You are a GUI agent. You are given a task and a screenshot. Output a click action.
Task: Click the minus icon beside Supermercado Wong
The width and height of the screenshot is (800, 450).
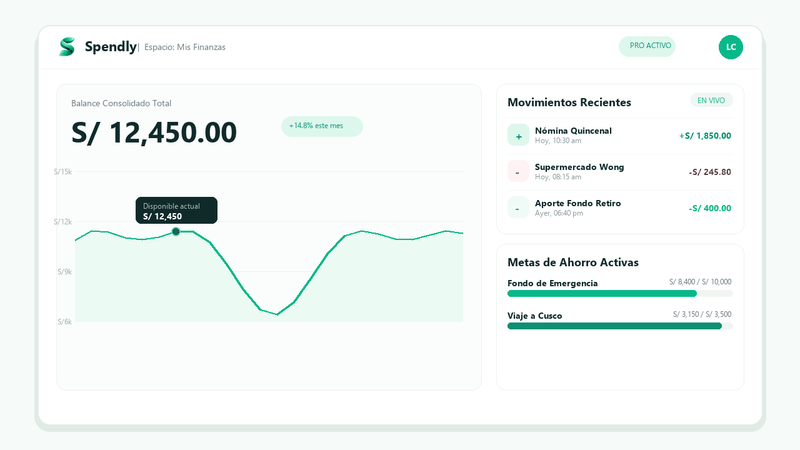(518, 171)
